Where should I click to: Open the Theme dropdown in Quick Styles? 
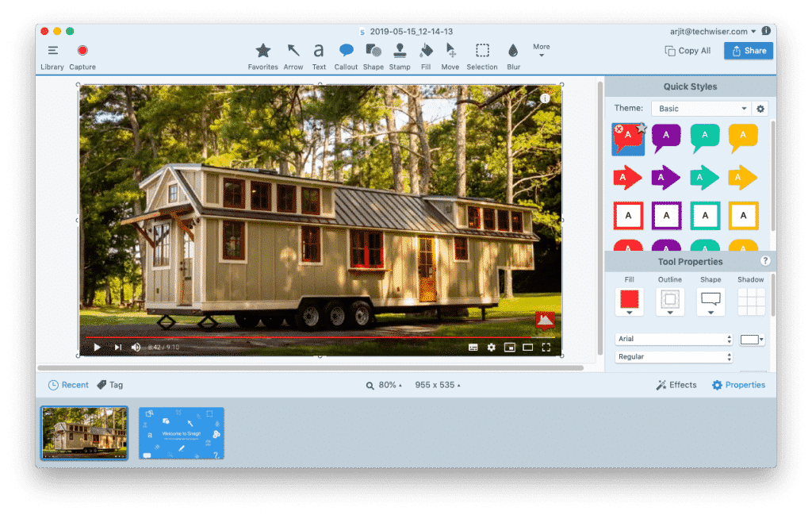[701, 108]
